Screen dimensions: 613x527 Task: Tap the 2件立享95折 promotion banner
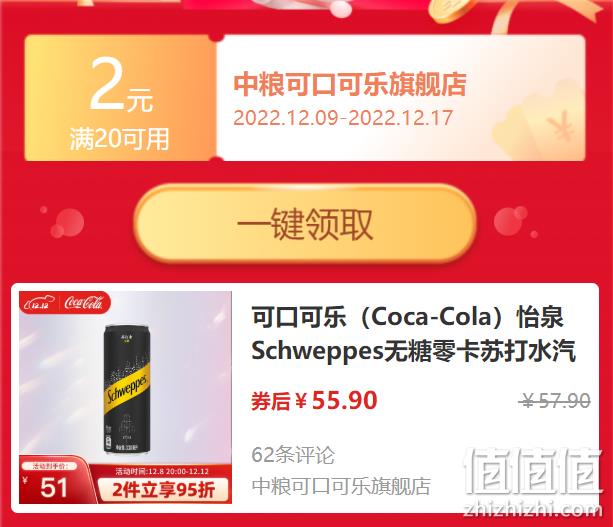pyautogui.click(x=163, y=490)
